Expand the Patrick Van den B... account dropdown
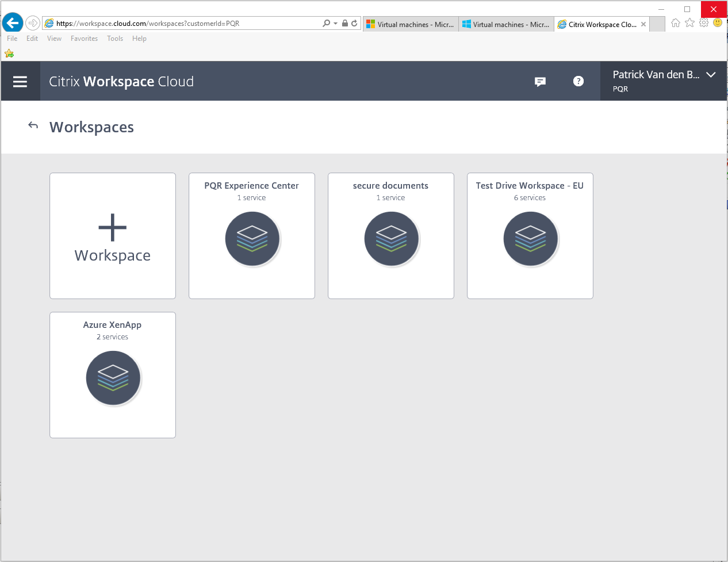The height and width of the screenshot is (562, 728). [x=711, y=75]
